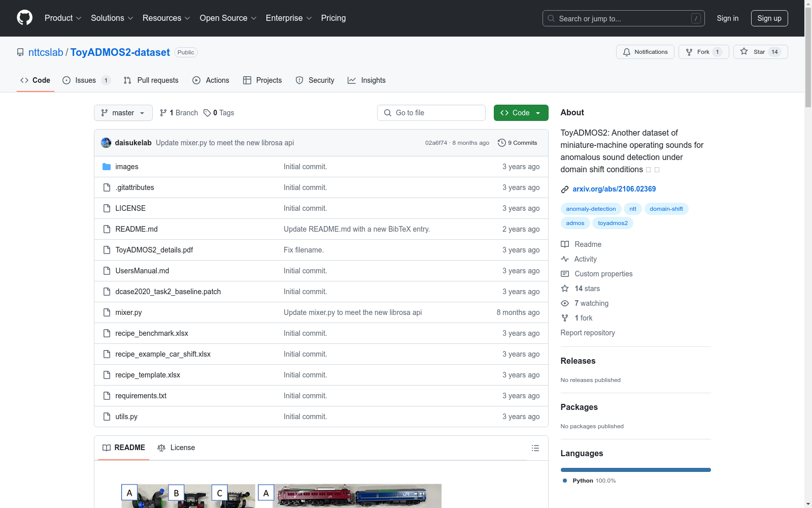Click the Python language progress bar

(635, 470)
